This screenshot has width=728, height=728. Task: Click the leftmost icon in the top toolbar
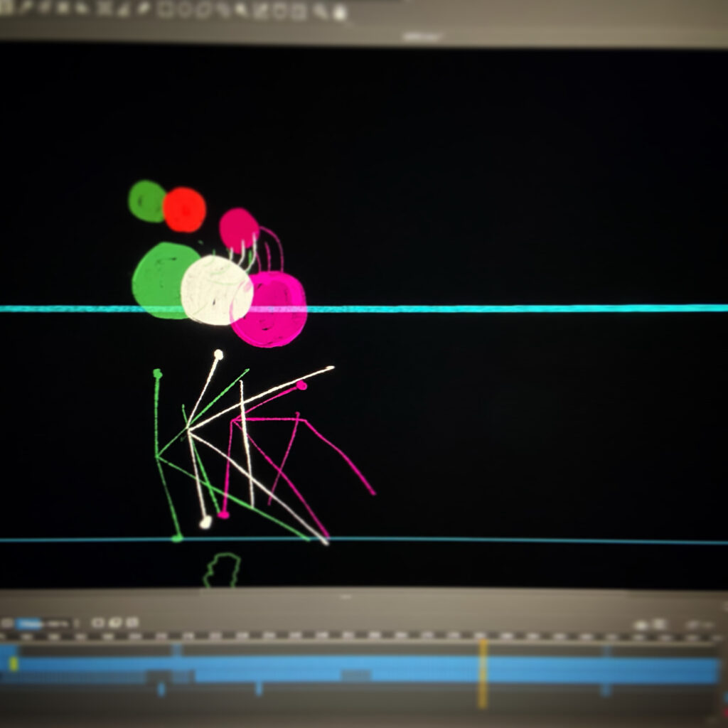pos(7,9)
